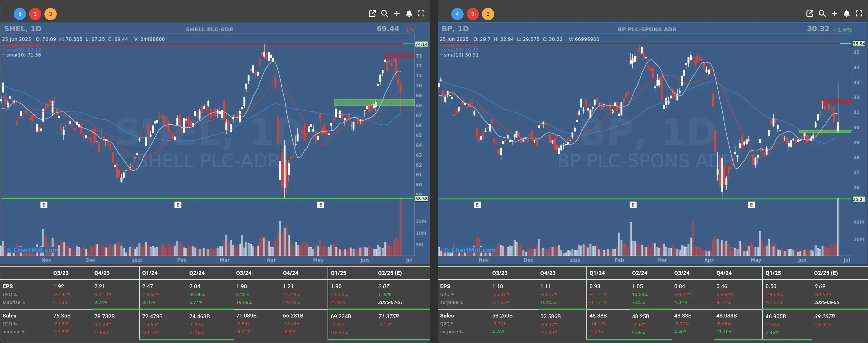Viewport: 868px width, 343px height.
Task: Click the SHEL, 1D ticker title
Action: [x=22, y=29]
